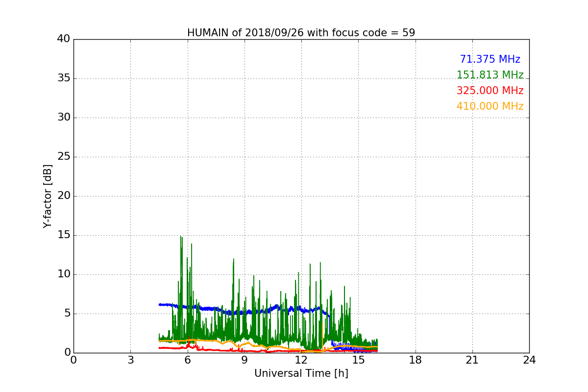Click the y-axis tick label 30

[64, 118]
